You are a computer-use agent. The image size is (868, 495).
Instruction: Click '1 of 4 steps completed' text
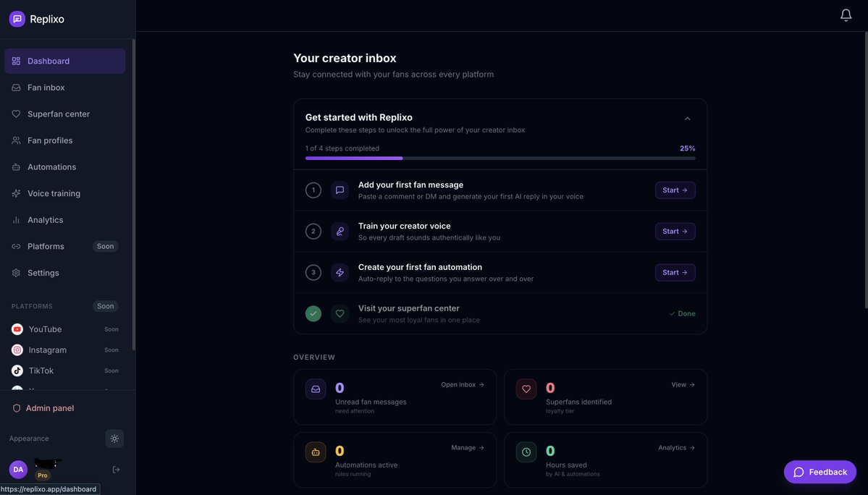coord(342,148)
